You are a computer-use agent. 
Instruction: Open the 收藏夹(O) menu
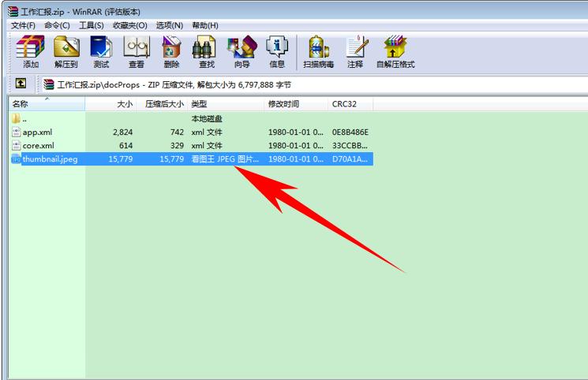pos(129,25)
